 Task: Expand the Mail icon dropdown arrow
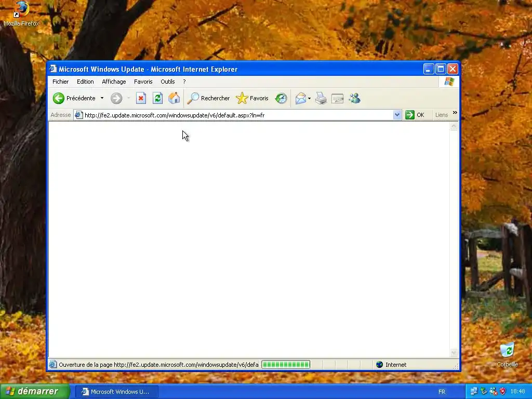click(309, 99)
